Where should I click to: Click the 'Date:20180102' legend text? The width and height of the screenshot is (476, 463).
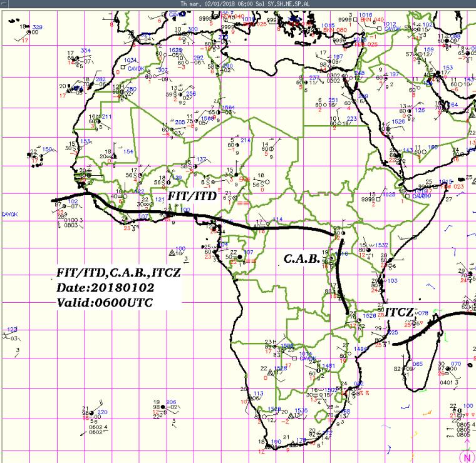coord(105,287)
